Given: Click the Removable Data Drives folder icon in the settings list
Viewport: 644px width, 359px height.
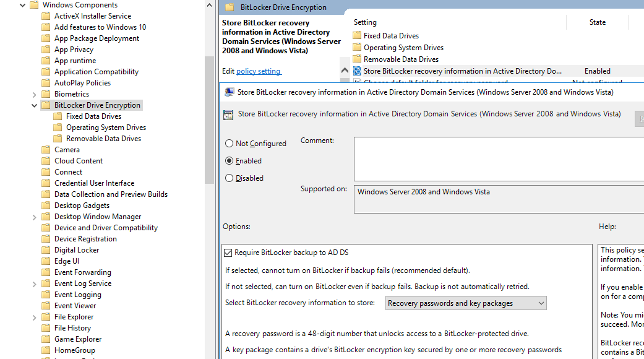Looking at the screenshot, I should 357,59.
